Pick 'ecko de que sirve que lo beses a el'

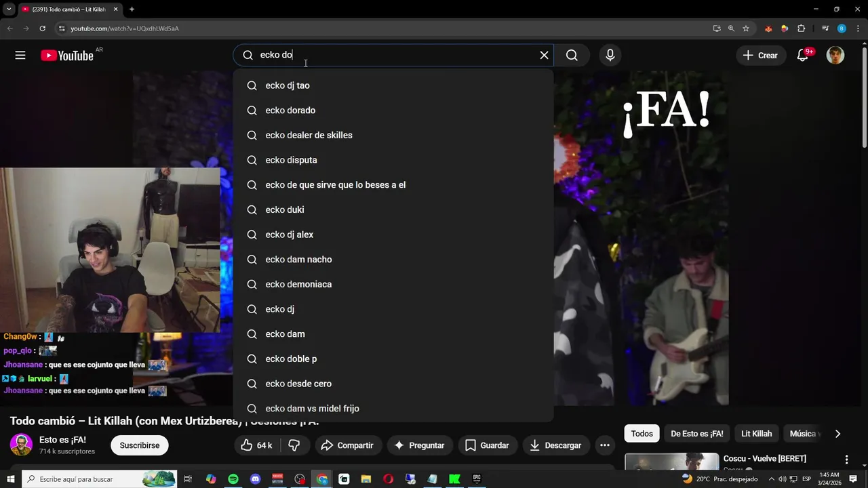tap(393, 185)
